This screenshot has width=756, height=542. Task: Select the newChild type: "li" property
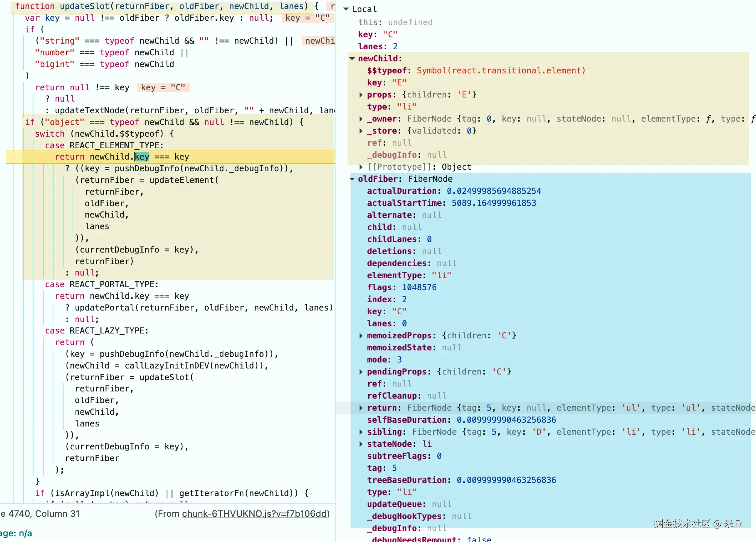(x=392, y=107)
